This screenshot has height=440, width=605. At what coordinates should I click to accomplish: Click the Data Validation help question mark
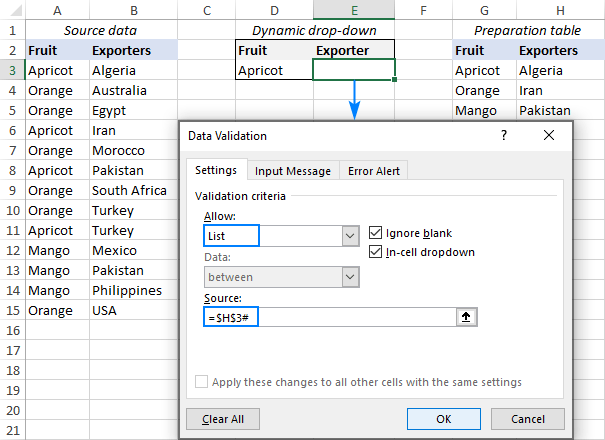tap(504, 135)
